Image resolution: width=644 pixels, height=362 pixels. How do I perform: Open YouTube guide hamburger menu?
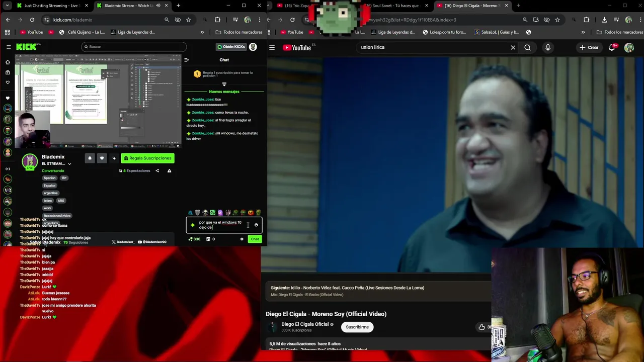[x=272, y=48]
